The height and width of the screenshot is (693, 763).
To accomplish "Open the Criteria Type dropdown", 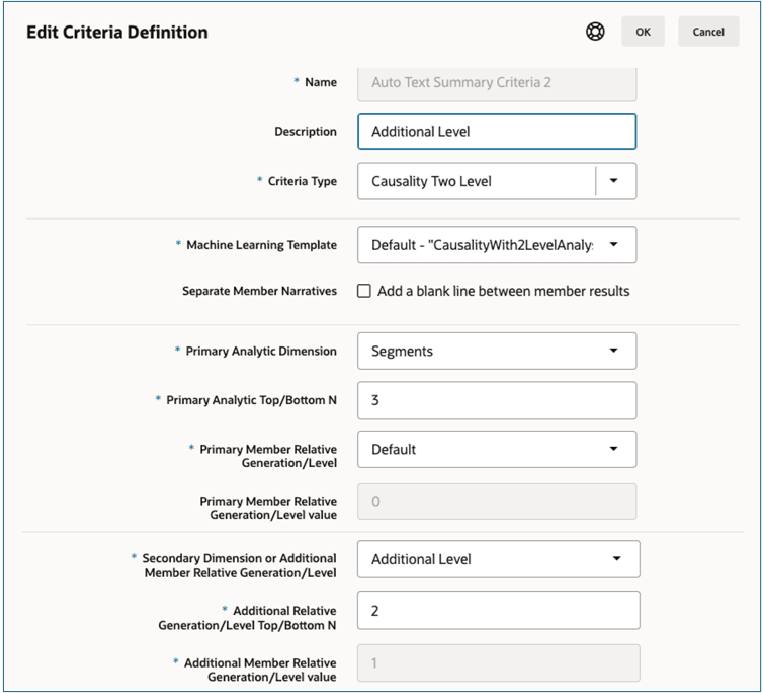I will pyautogui.click(x=496, y=181).
